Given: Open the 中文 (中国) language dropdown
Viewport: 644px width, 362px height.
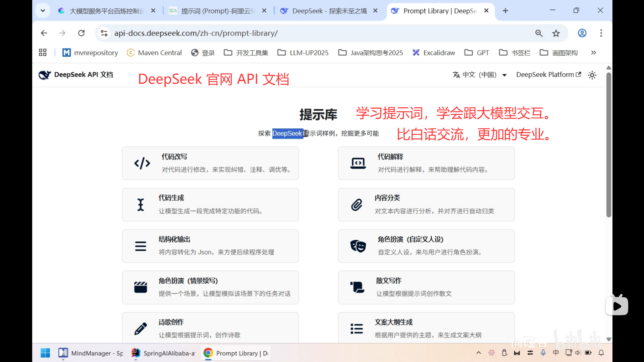Looking at the screenshot, I should coord(479,75).
